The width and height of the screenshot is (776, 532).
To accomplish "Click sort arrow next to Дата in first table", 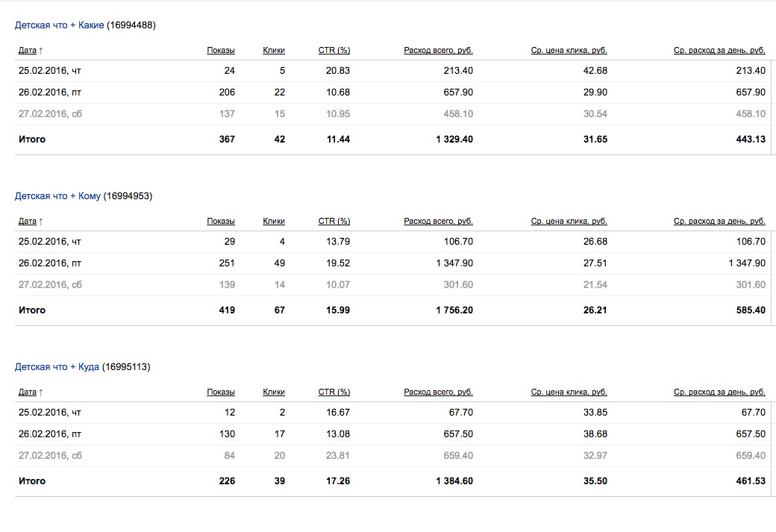I will [x=41, y=51].
